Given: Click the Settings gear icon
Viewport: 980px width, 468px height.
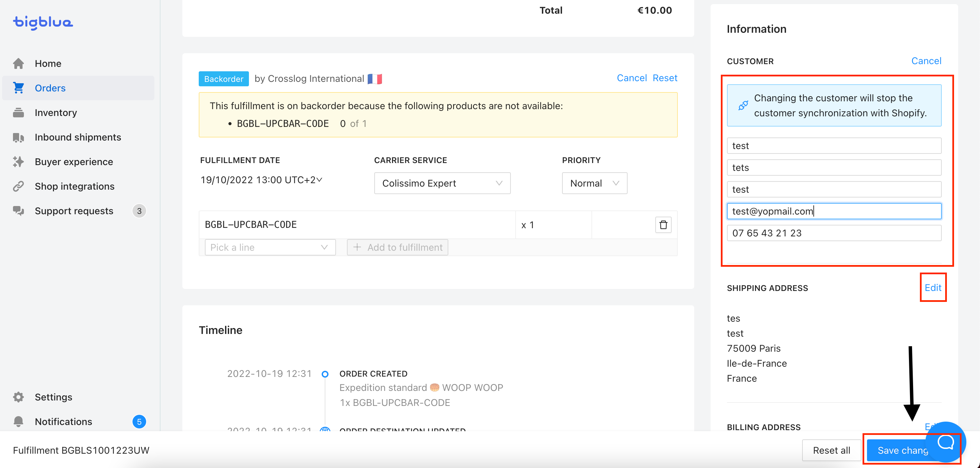Looking at the screenshot, I should coord(18,397).
